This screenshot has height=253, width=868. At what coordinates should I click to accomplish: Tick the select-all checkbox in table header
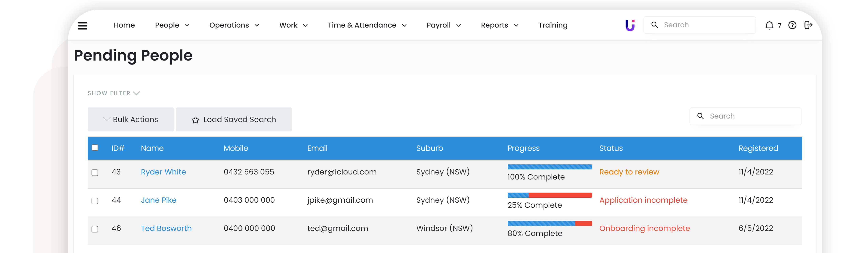pyautogui.click(x=95, y=148)
